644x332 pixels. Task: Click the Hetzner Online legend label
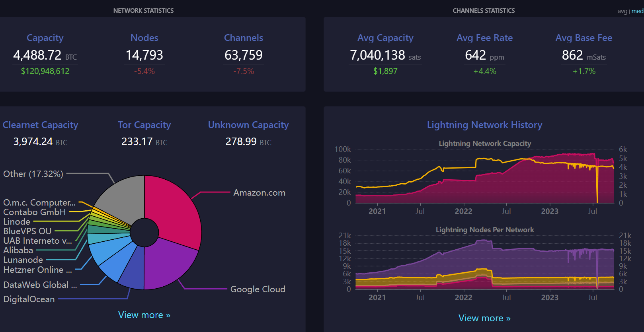coord(37,270)
